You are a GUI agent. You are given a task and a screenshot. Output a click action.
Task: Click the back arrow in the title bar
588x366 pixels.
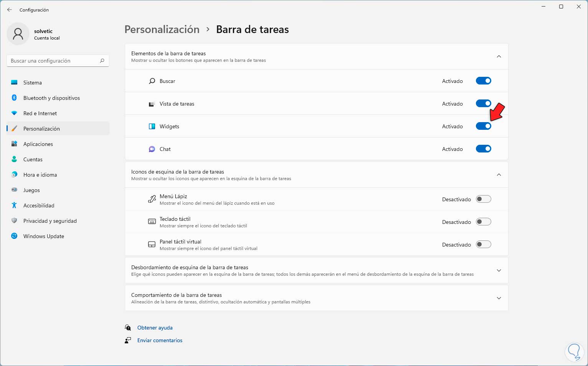point(10,10)
